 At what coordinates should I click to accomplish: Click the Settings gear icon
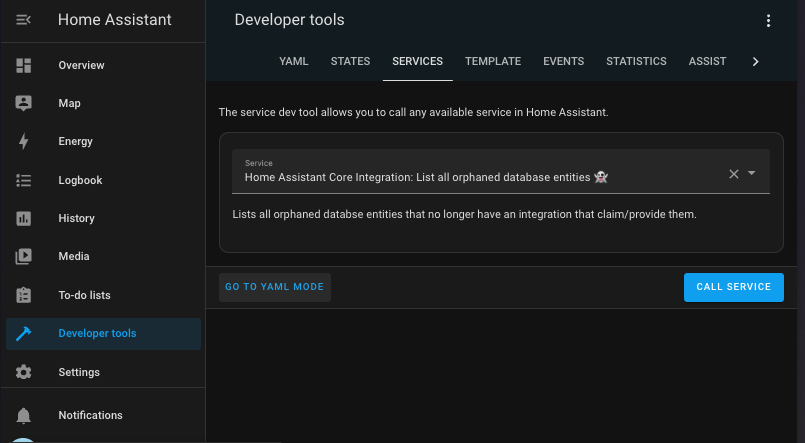pos(24,372)
